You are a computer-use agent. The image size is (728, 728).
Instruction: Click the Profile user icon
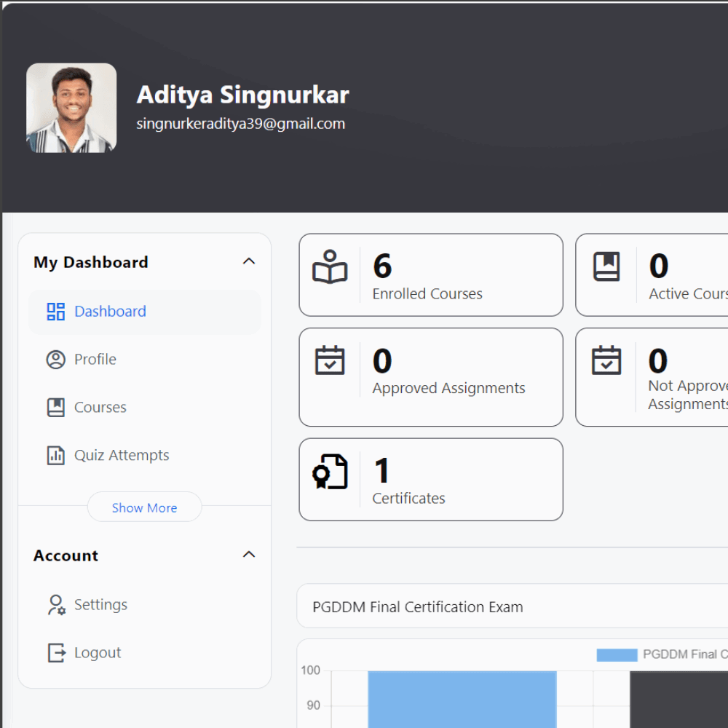[56, 360]
